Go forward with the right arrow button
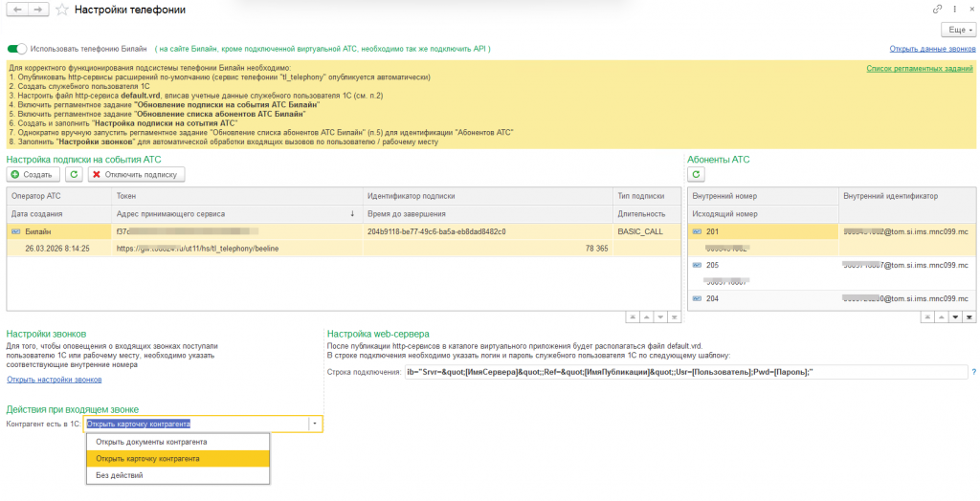Screen dimensions: 980x501 click(x=38, y=10)
